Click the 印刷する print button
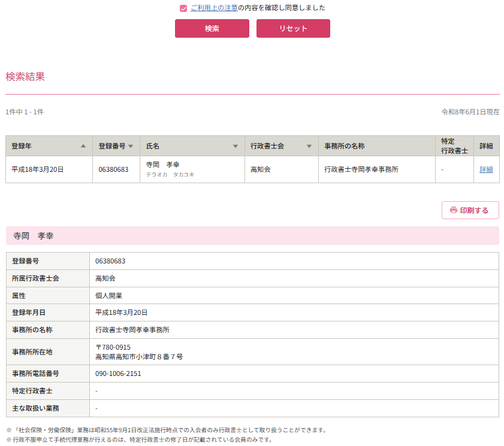The width and height of the screenshot is (504, 446). 470,210
